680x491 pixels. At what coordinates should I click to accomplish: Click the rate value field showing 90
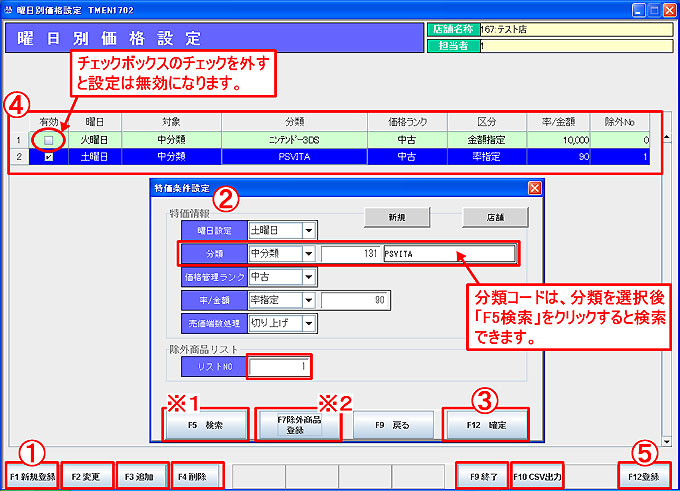[354, 300]
